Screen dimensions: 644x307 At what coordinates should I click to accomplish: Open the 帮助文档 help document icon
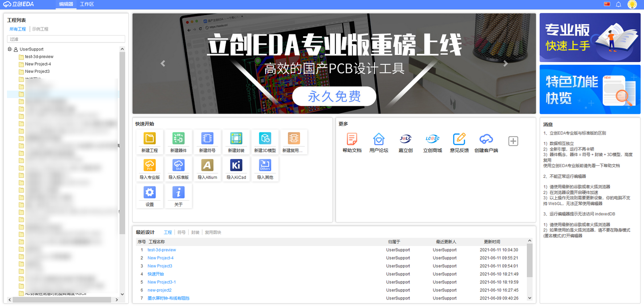coord(352,139)
